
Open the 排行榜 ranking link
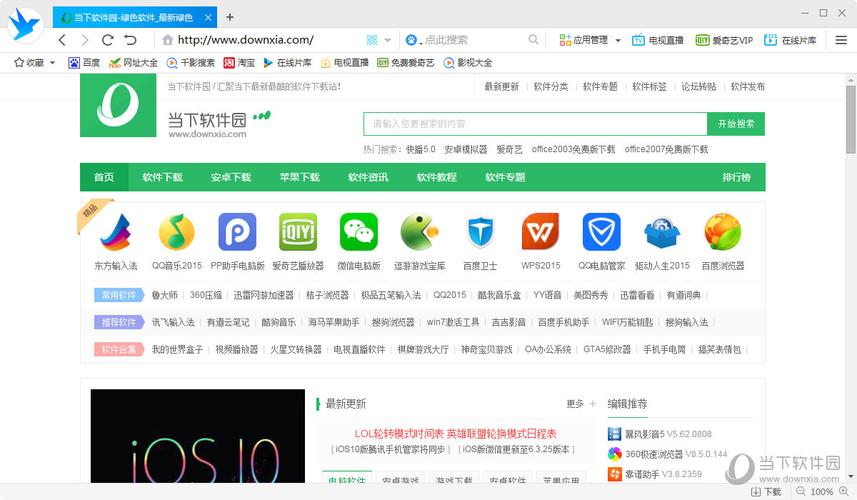point(736,177)
